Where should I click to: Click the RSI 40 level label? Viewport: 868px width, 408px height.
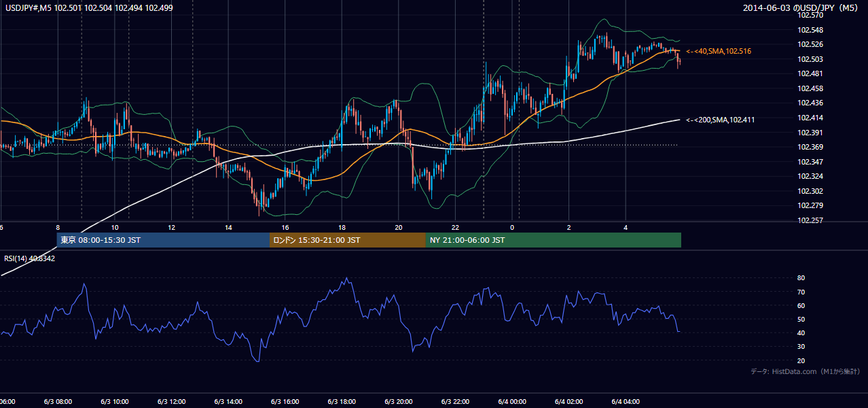pos(801,333)
